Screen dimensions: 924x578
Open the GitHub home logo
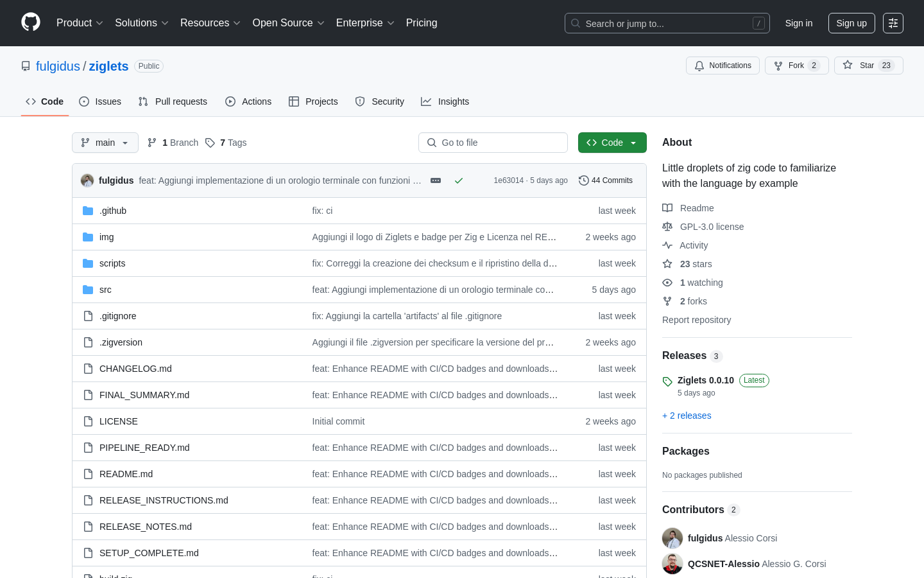pyautogui.click(x=31, y=22)
